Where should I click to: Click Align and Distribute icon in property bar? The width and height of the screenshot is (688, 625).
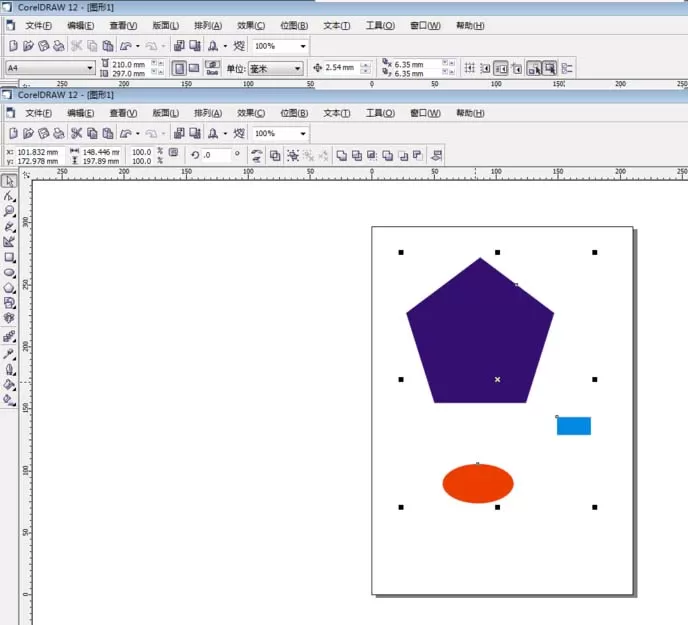[x=437, y=155]
